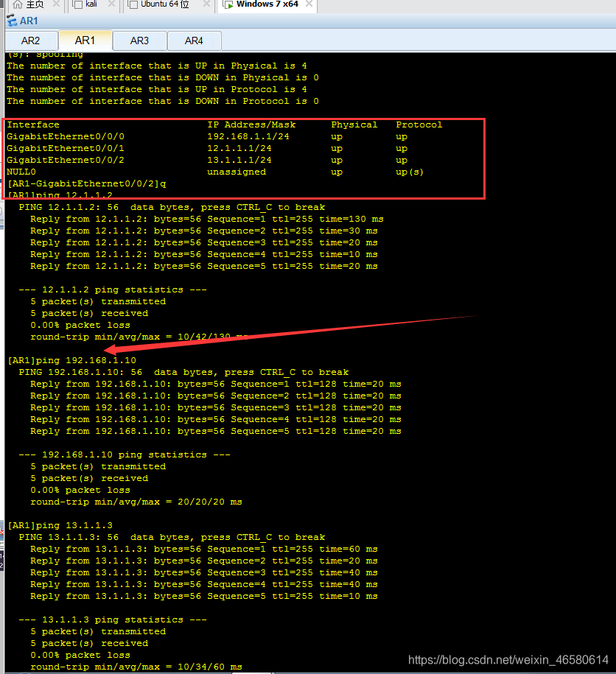Click the 'up(s)' protocol status for NULL0

point(410,172)
